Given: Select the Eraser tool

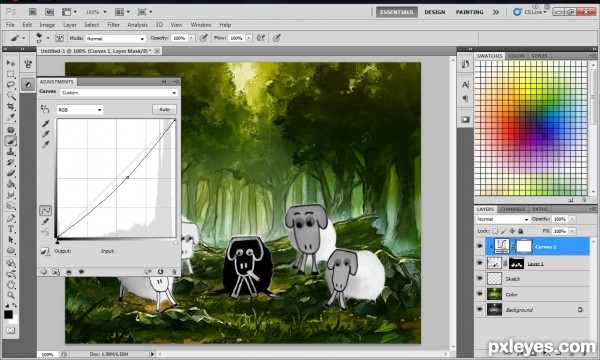Looking at the screenshot, I should [x=11, y=173].
